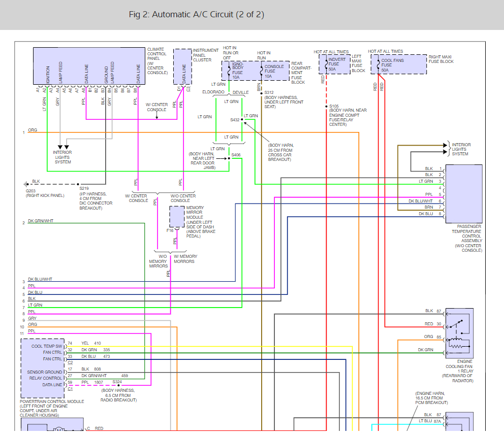
Task: Click the C1 connector label on PCM
Action: coord(71,389)
